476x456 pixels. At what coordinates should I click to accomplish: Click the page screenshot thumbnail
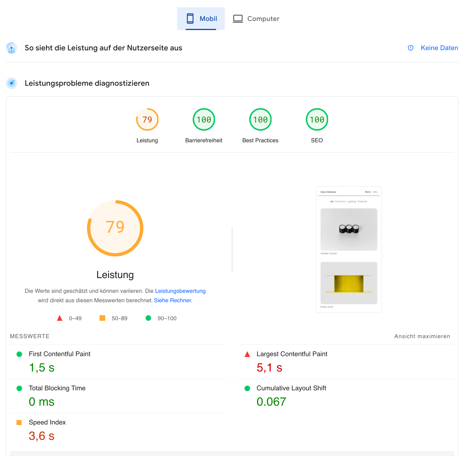pyautogui.click(x=349, y=249)
